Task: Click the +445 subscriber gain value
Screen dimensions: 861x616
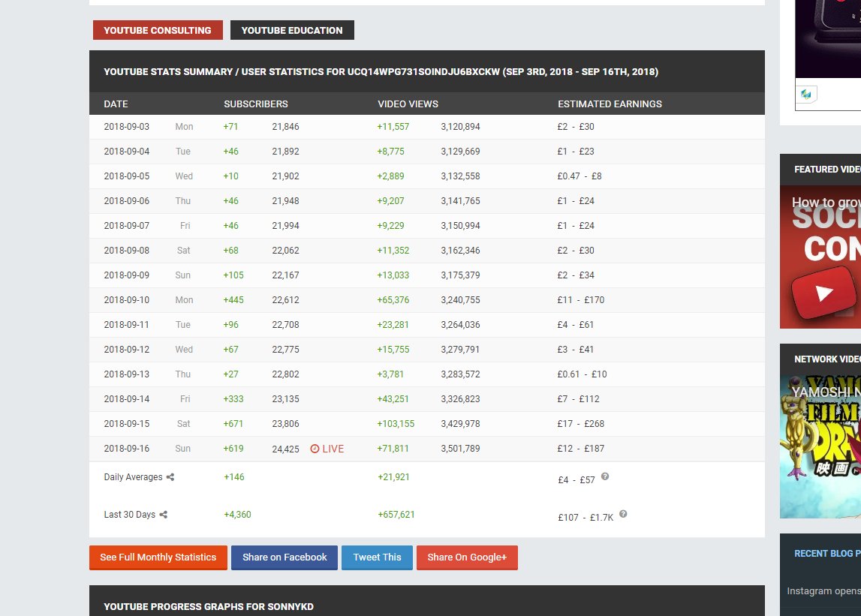Action: tap(233, 300)
